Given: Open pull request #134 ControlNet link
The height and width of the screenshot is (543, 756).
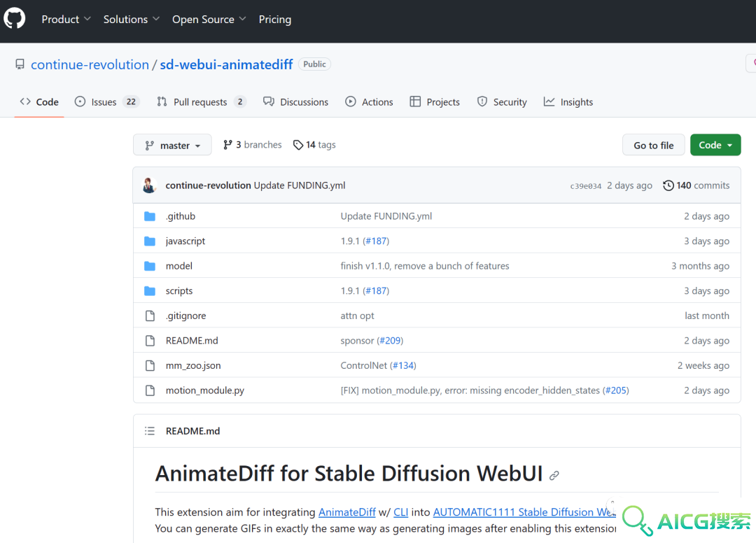Looking at the screenshot, I should click(x=403, y=366).
